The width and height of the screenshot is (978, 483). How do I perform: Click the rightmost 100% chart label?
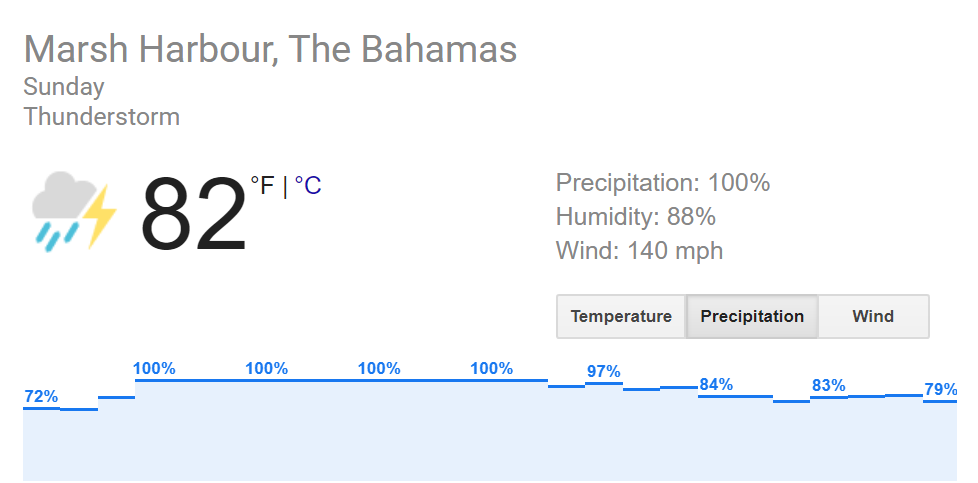tap(491, 369)
